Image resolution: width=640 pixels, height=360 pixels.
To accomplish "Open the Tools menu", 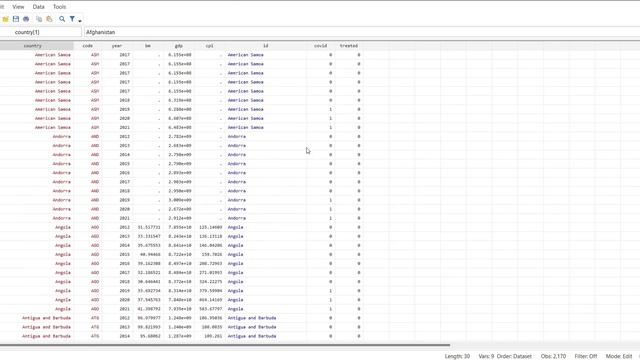I will (60, 7).
